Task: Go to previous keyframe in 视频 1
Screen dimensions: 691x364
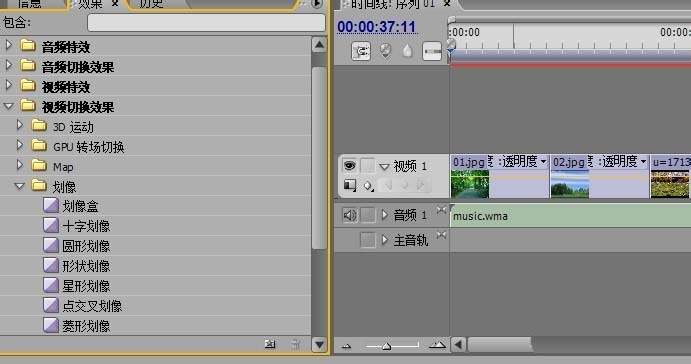Action: click(388, 186)
